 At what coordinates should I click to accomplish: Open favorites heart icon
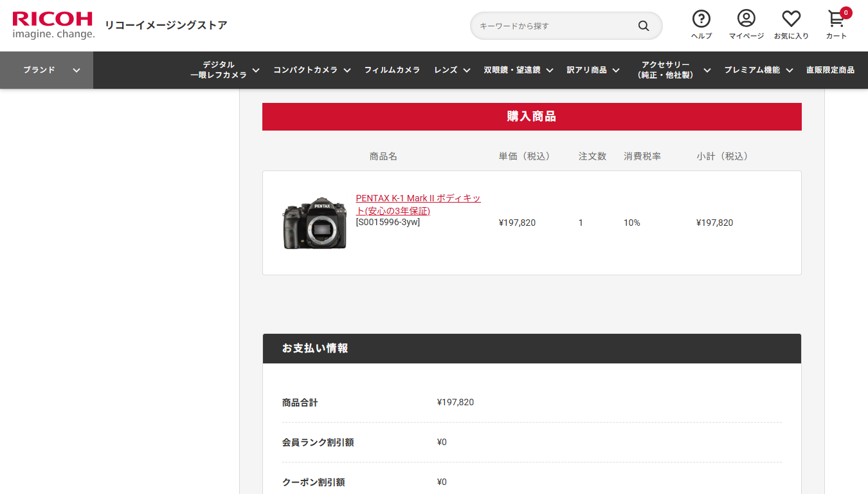[791, 19]
